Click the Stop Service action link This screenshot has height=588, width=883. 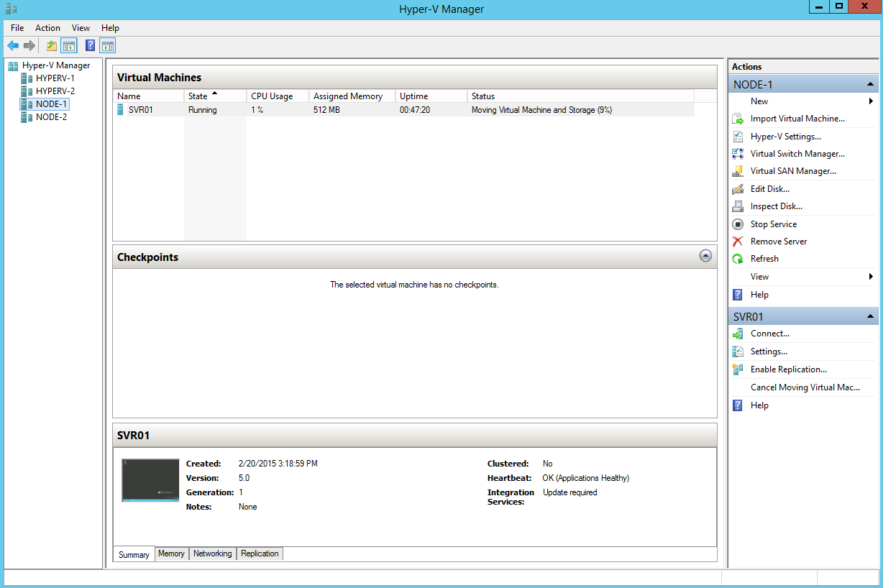click(774, 224)
